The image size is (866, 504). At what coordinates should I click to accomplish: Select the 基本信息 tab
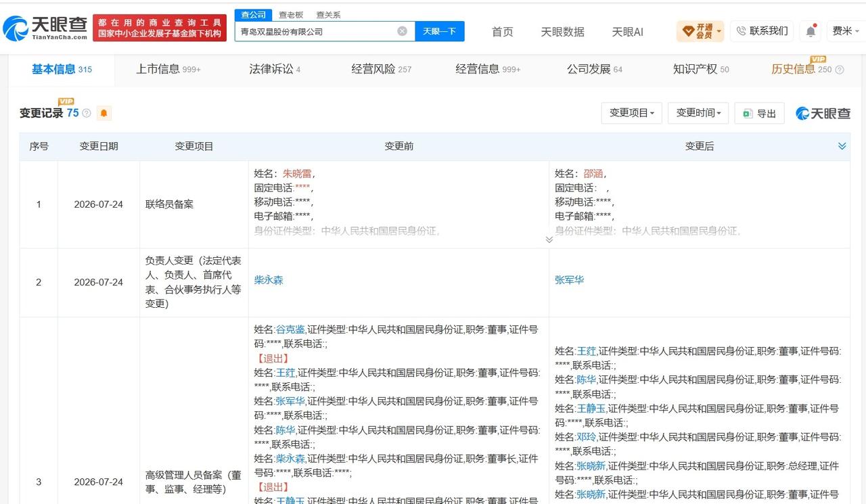[x=62, y=69]
